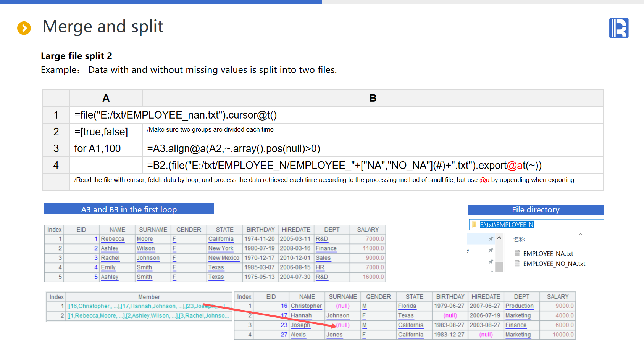
Task: Click the orange arrow bullet beside the title
Action: [x=24, y=28]
